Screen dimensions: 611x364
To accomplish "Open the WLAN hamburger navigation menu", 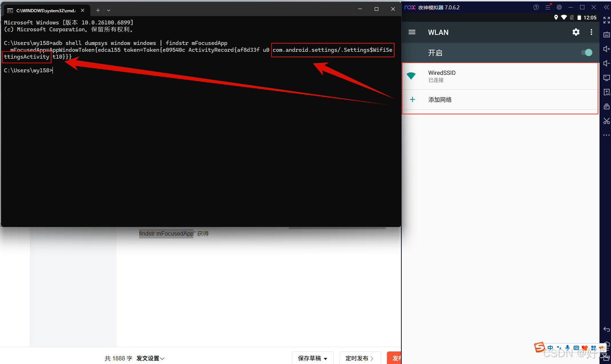I will click(x=412, y=32).
